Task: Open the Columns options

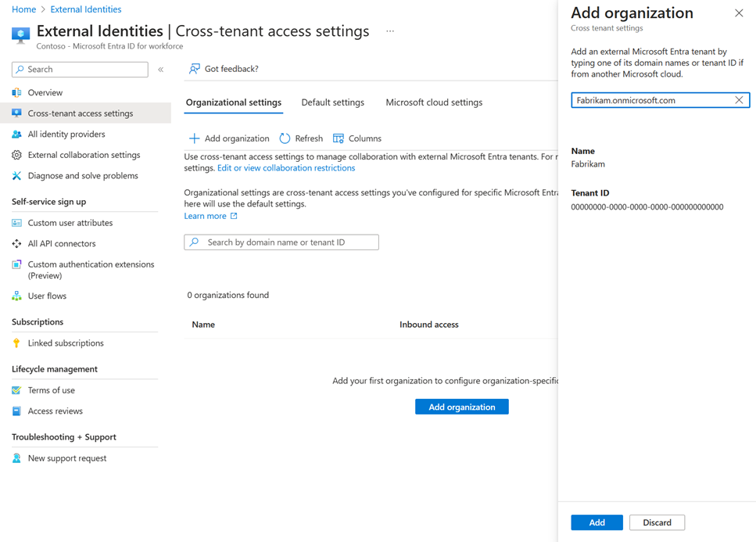Action: (x=357, y=138)
